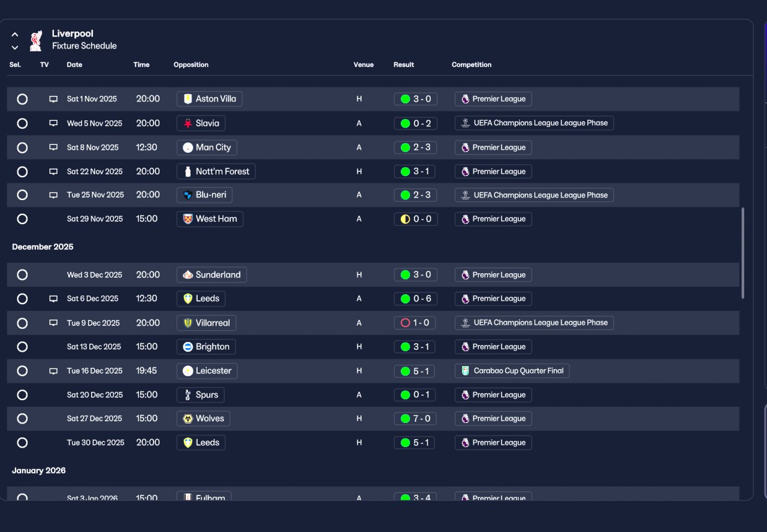Sort fixtures by the Date column header

pyautogui.click(x=74, y=65)
